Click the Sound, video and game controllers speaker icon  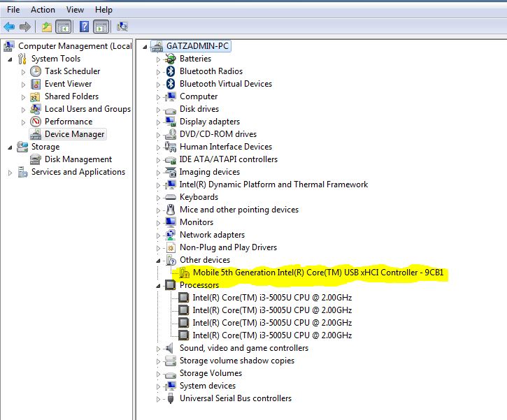[169, 348]
